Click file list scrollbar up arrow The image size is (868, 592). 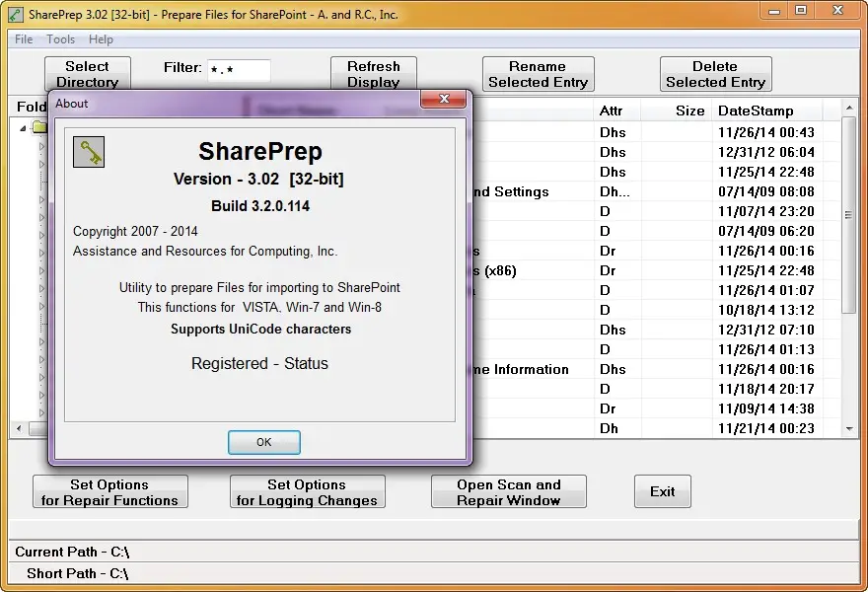click(849, 108)
